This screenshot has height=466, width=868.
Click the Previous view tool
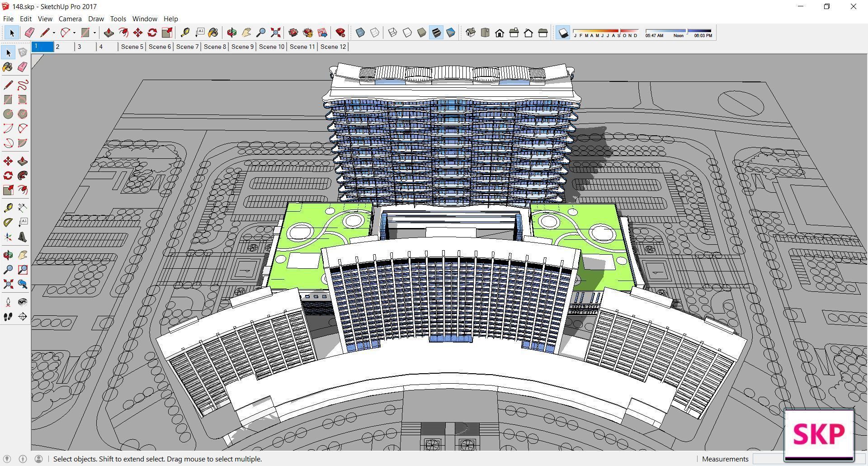[x=23, y=284]
